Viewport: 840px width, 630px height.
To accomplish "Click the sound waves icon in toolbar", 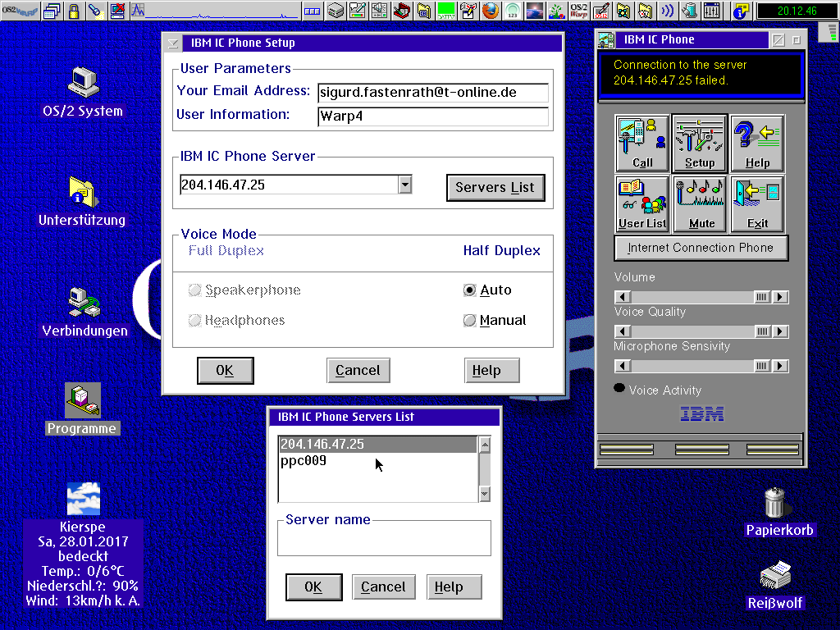I will tap(668, 10).
